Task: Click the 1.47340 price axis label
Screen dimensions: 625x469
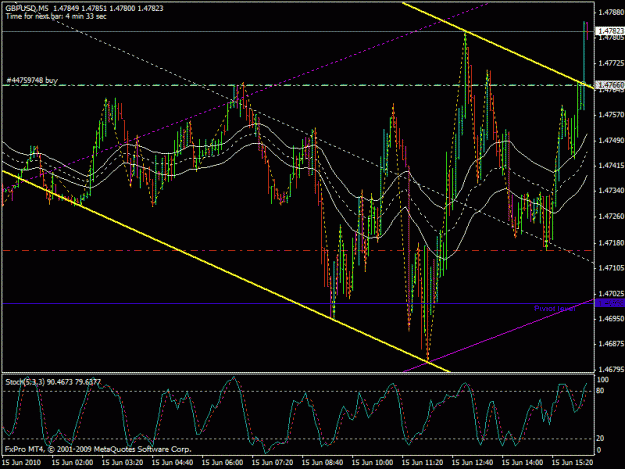Action: tap(611, 191)
